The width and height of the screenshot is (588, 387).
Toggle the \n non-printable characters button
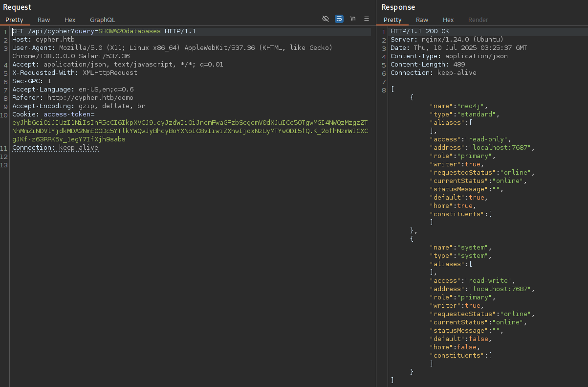tap(353, 19)
